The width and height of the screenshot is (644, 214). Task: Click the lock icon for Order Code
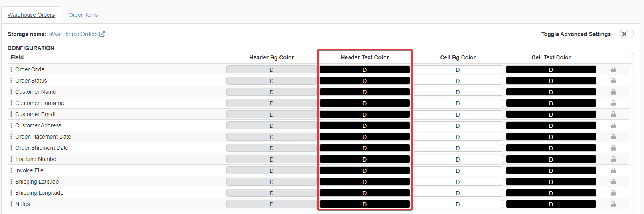pyautogui.click(x=613, y=69)
